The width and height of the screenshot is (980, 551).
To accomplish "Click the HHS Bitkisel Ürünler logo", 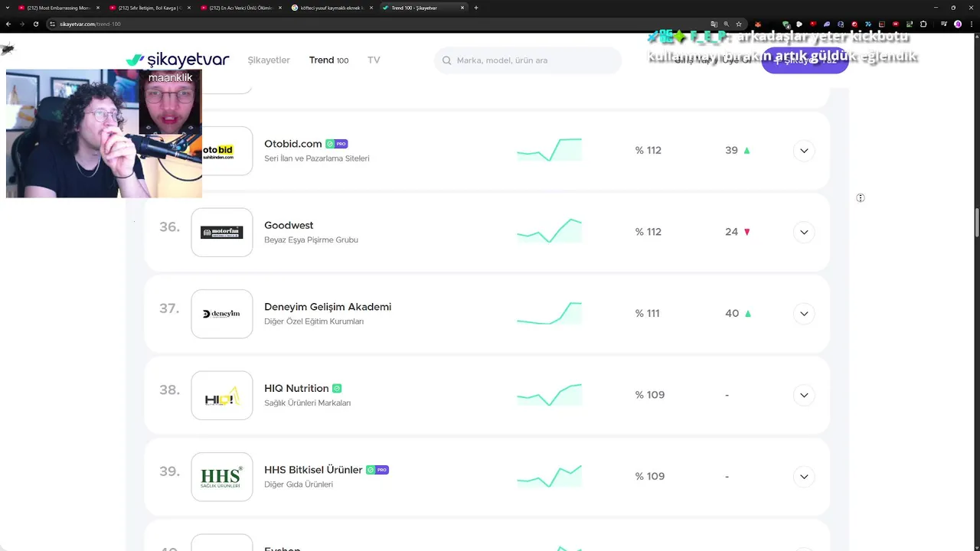I will 222,477.
